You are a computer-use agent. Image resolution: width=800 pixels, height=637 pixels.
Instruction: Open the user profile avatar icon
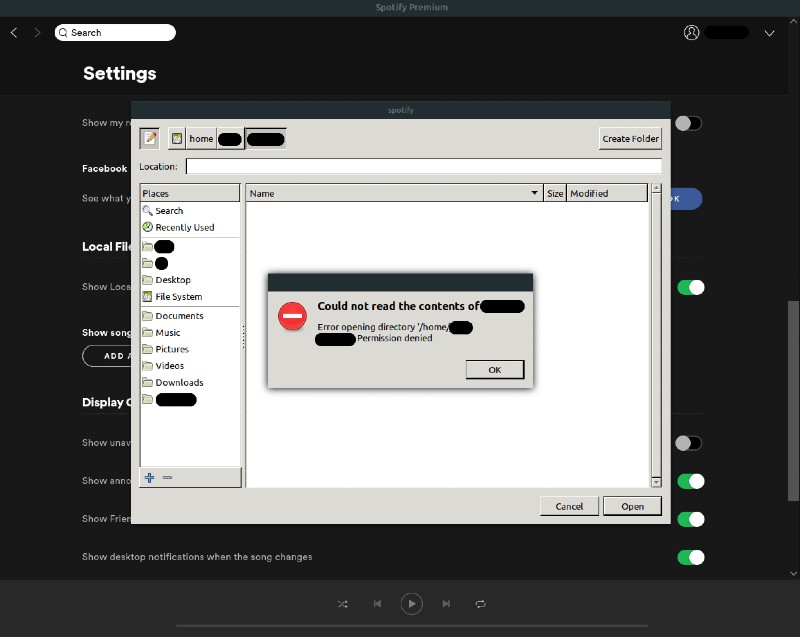pos(691,33)
